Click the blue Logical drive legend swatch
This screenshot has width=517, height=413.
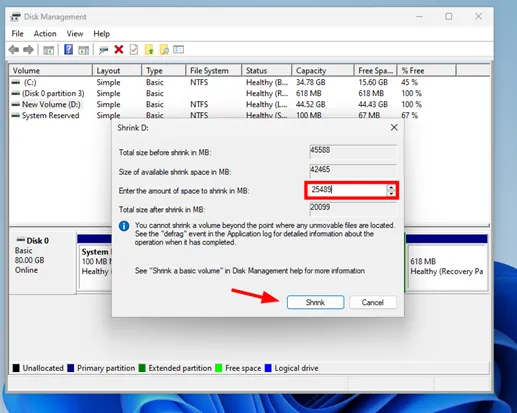[x=268, y=368]
